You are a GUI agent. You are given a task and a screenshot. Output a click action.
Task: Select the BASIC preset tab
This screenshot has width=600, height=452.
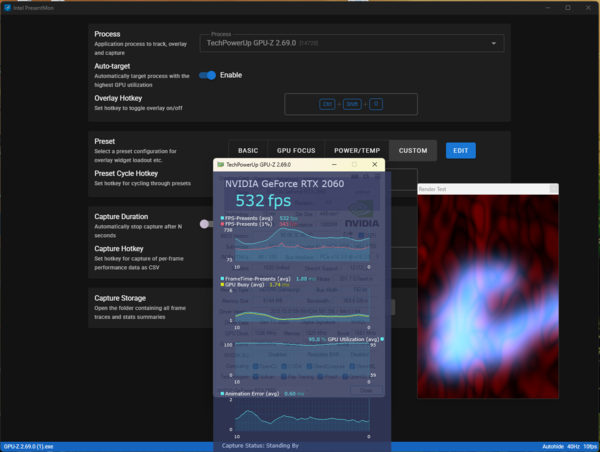248,150
